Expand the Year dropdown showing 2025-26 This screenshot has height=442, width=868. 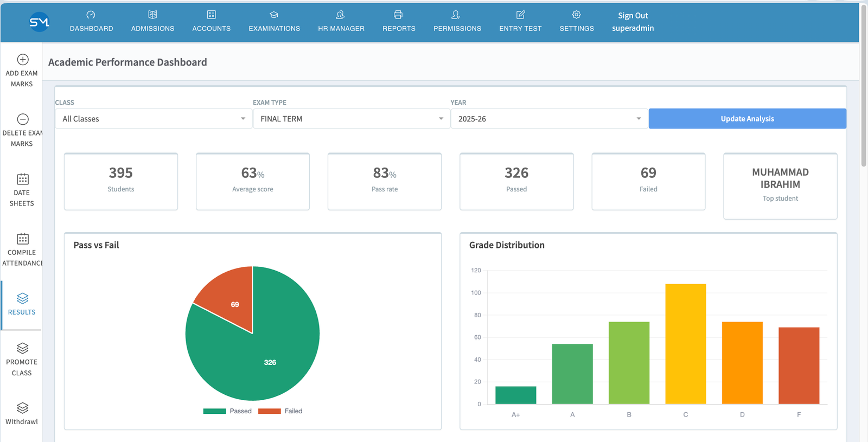pos(550,119)
